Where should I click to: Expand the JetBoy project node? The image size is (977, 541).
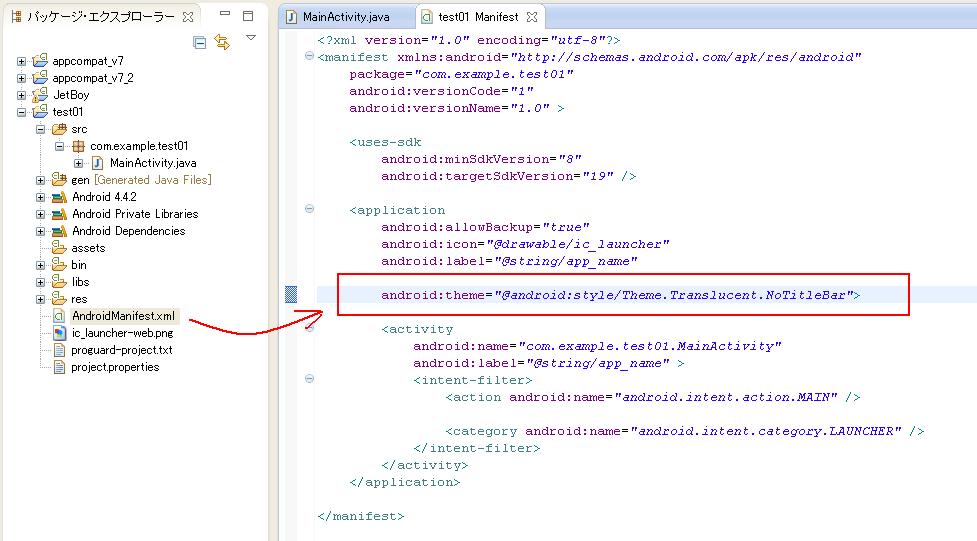21,95
